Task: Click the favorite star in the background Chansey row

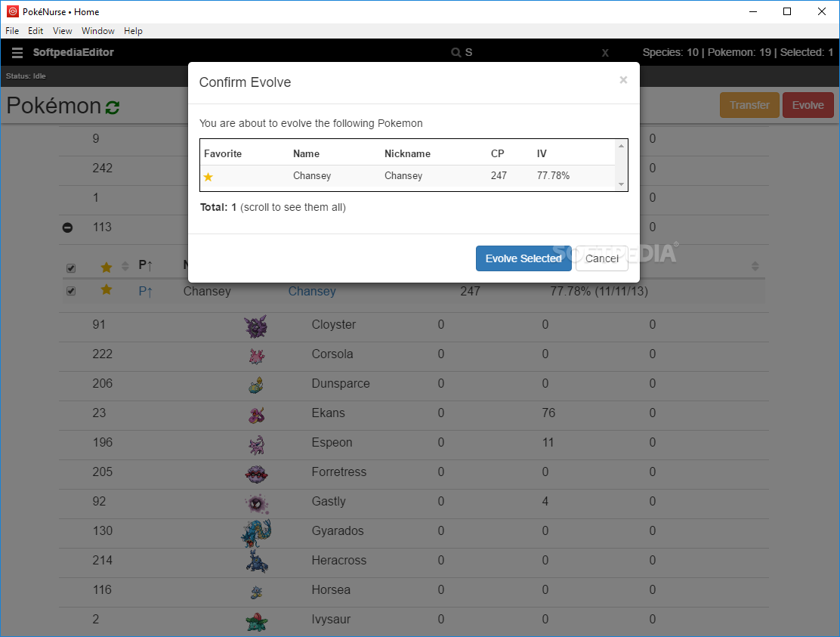Action: pyautogui.click(x=107, y=290)
